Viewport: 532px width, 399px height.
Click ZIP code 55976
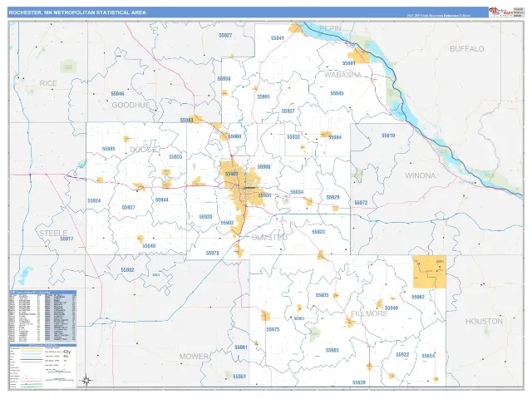(213, 254)
